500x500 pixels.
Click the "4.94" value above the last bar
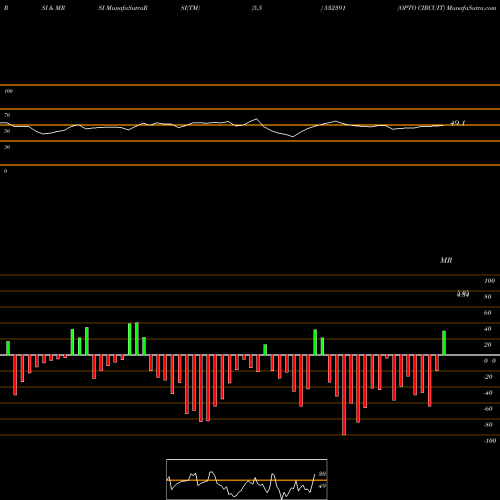[463, 294]
